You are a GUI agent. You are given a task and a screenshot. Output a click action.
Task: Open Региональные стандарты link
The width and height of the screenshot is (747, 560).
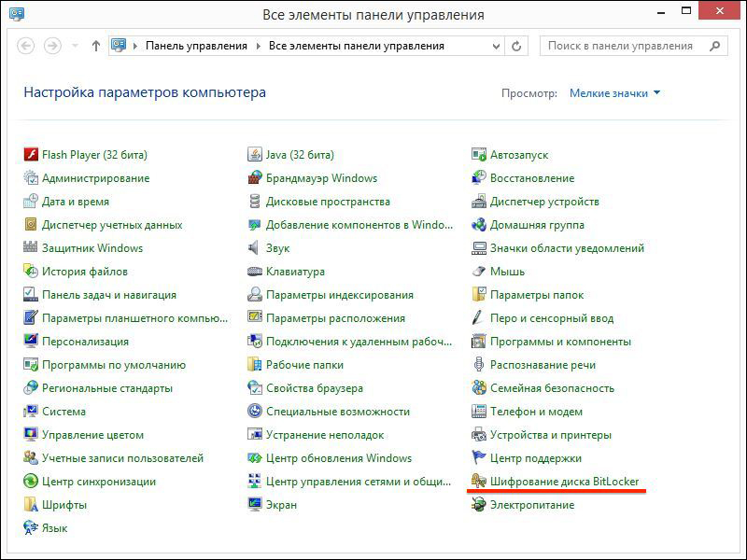(107, 388)
